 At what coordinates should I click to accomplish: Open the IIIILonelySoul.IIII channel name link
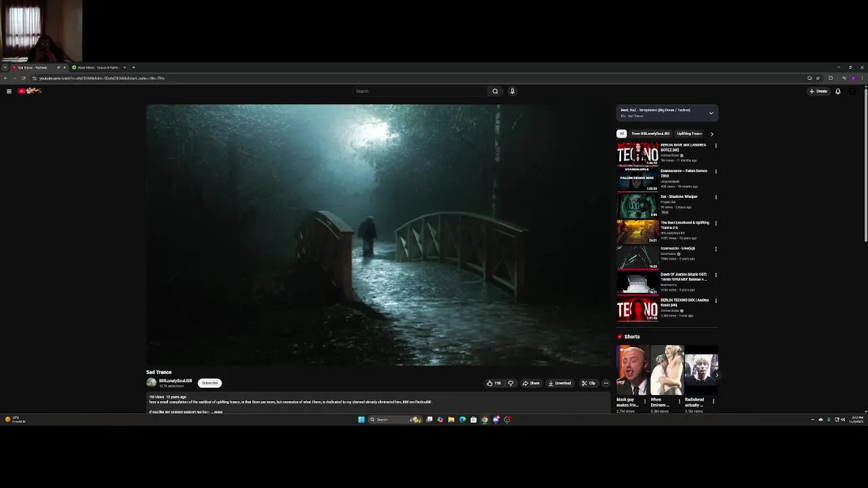[x=175, y=381]
